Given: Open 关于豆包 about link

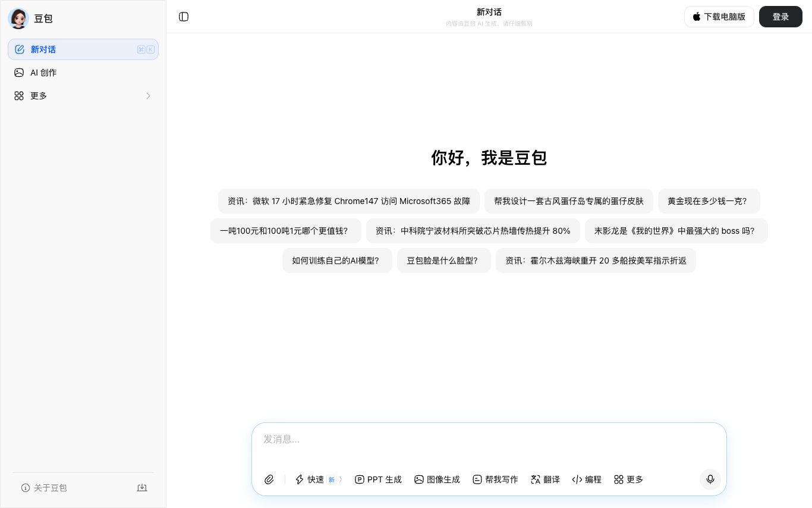Looking at the screenshot, I should [45, 488].
